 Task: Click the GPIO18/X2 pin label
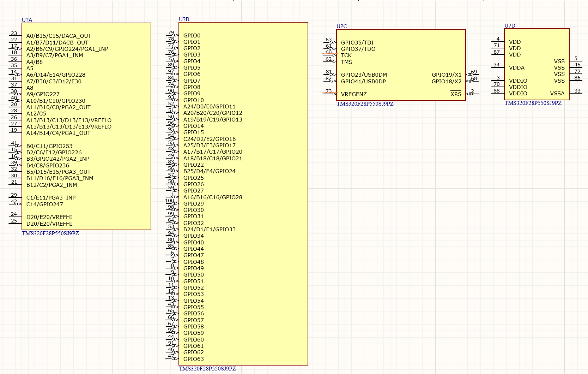pyautogui.click(x=447, y=82)
